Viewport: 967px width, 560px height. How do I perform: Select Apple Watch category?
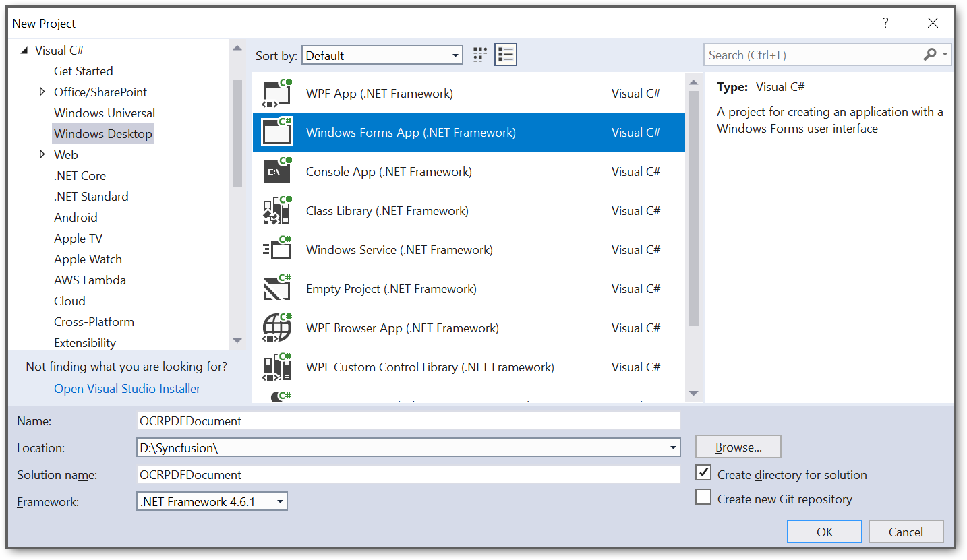pos(88,259)
